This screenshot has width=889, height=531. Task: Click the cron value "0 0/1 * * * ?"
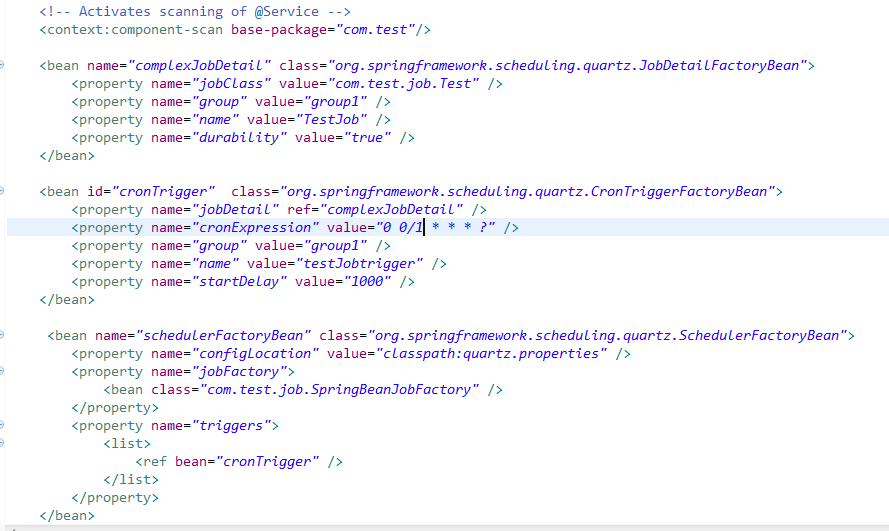click(435, 228)
